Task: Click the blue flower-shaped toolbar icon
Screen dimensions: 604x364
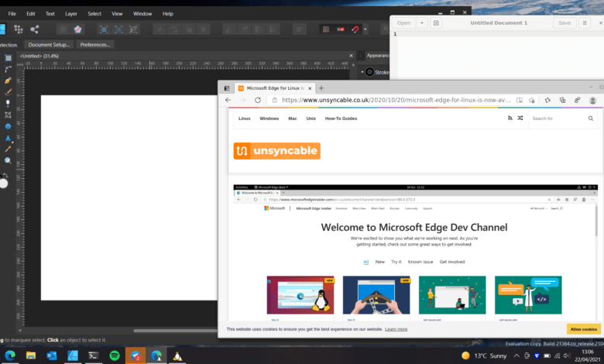Action: coord(77,29)
